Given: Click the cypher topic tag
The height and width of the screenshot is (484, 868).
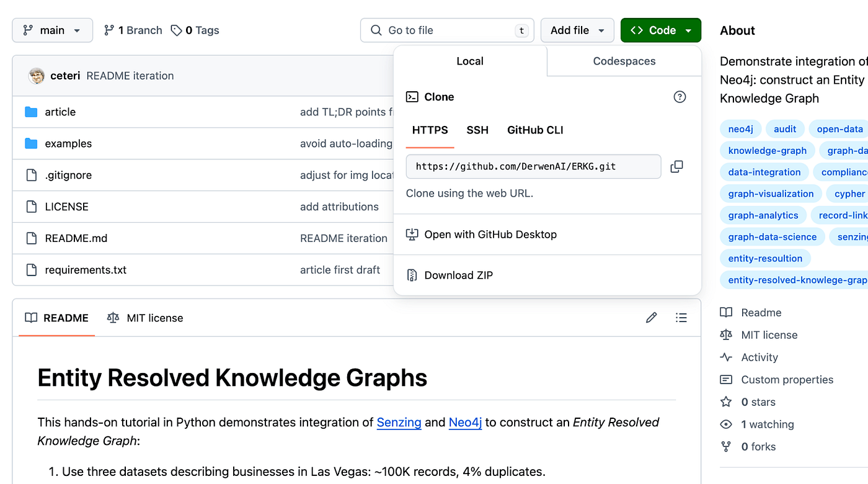Looking at the screenshot, I should pos(848,194).
